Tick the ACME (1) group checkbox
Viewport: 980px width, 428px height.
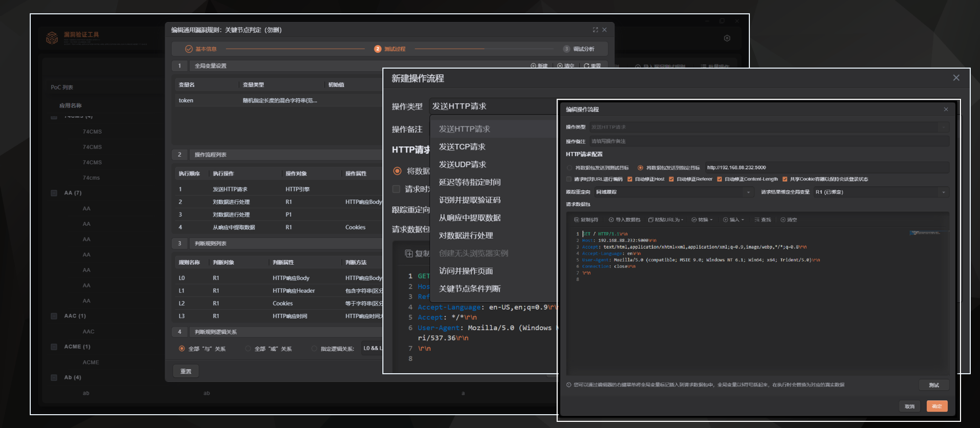coord(54,347)
